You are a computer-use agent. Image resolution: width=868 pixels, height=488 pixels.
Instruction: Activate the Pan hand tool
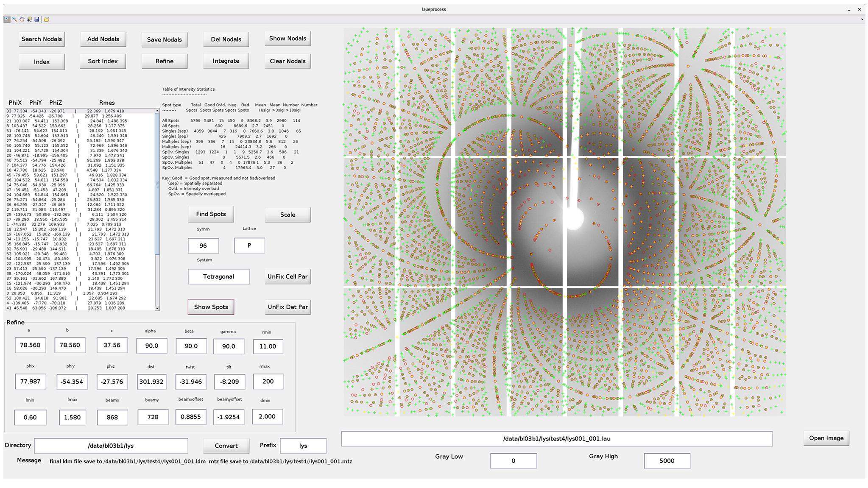pos(22,19)
